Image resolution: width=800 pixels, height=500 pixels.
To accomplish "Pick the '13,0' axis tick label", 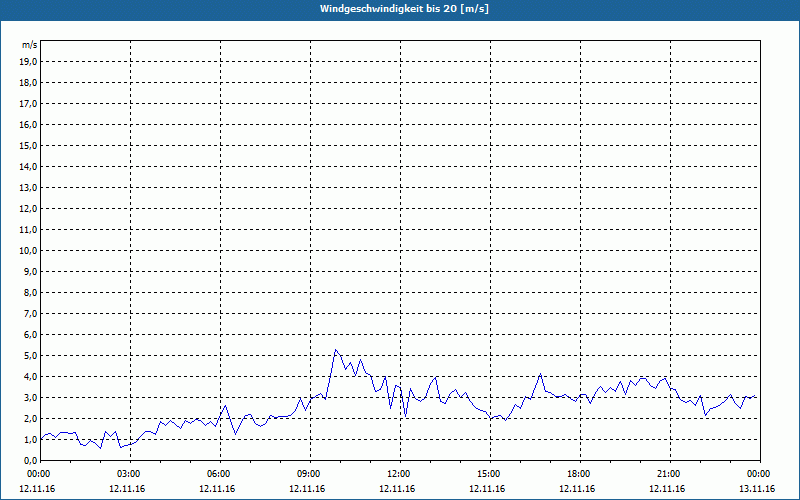I will [x=29, y=187].
